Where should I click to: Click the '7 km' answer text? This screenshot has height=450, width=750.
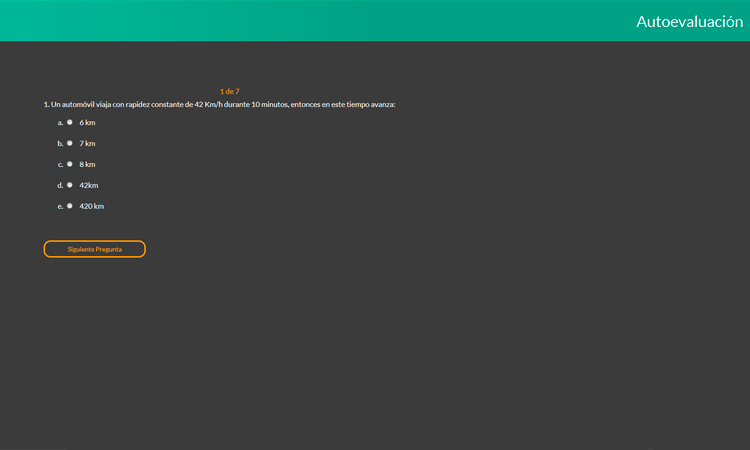[87, 144]
